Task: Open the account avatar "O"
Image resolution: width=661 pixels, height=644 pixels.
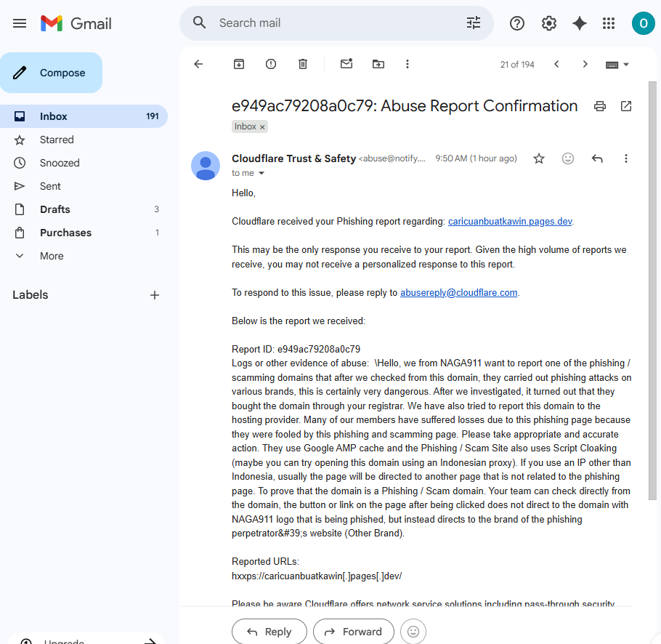Action: coord(643,23)
